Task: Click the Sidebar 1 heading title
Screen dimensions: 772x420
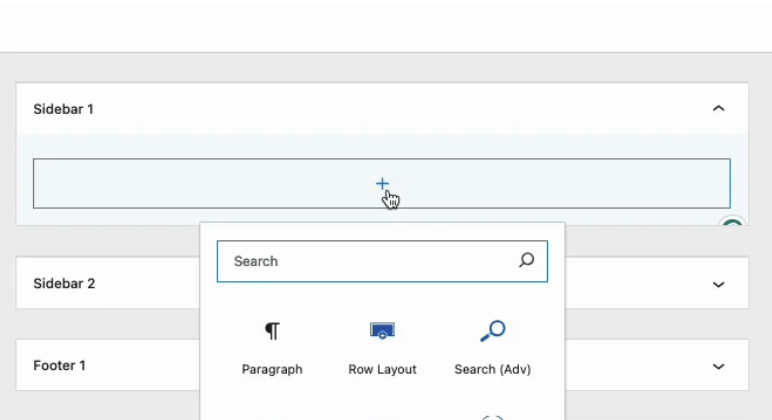Action: (x=63, y=109)
